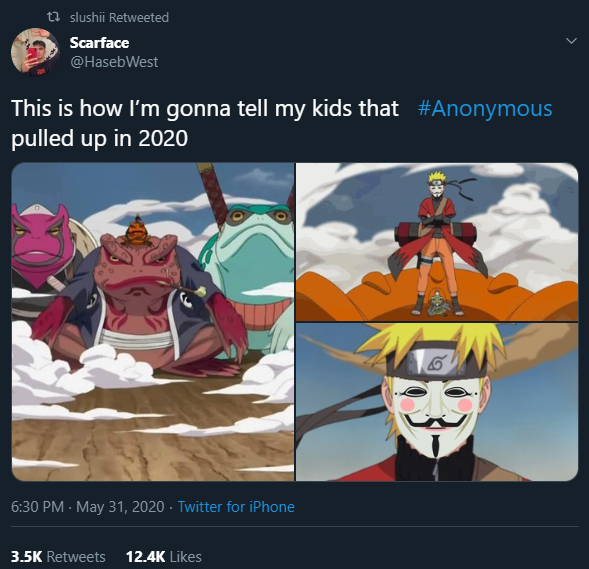
Task: Open the #Anonymous hashtag
Action: click(485, 109)
